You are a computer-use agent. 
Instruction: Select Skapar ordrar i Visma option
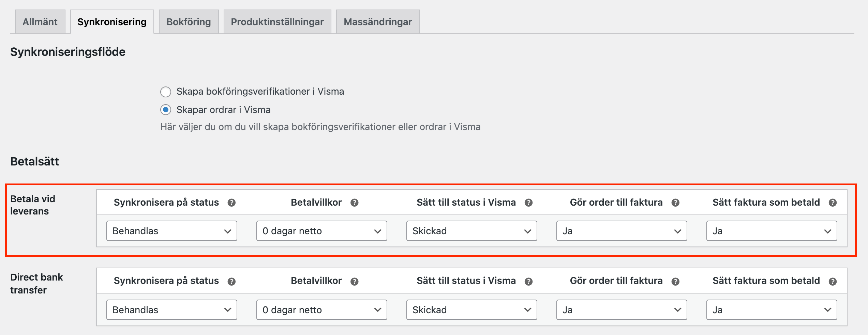[x=166, y=110]
